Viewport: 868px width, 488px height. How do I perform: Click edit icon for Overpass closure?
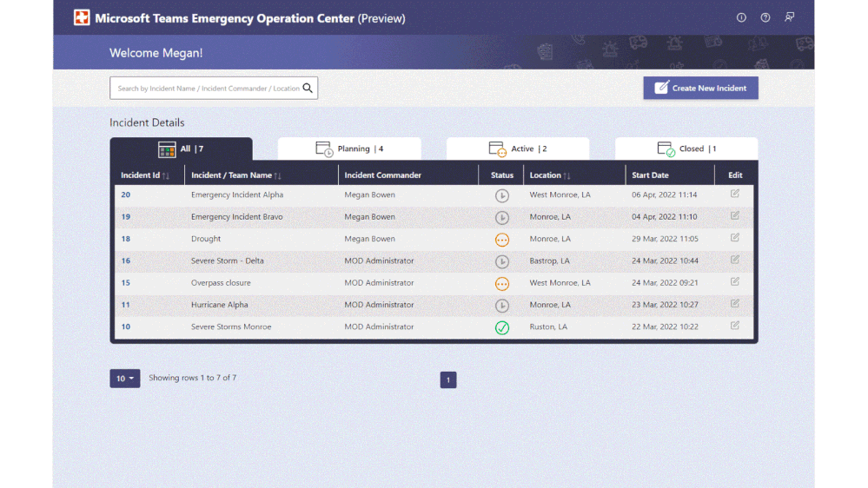point(734,281)
